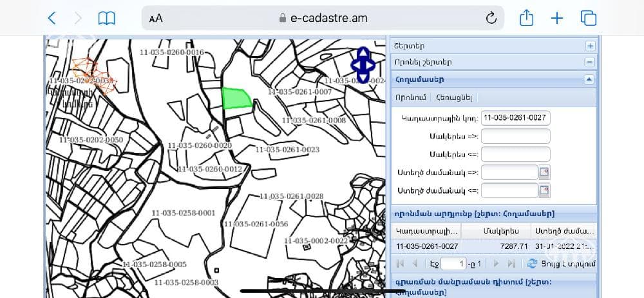Click map label 11-035-0002-0022
Image resolution: width=644 pixels, height=298 pixels.
(x=316, y=241)
